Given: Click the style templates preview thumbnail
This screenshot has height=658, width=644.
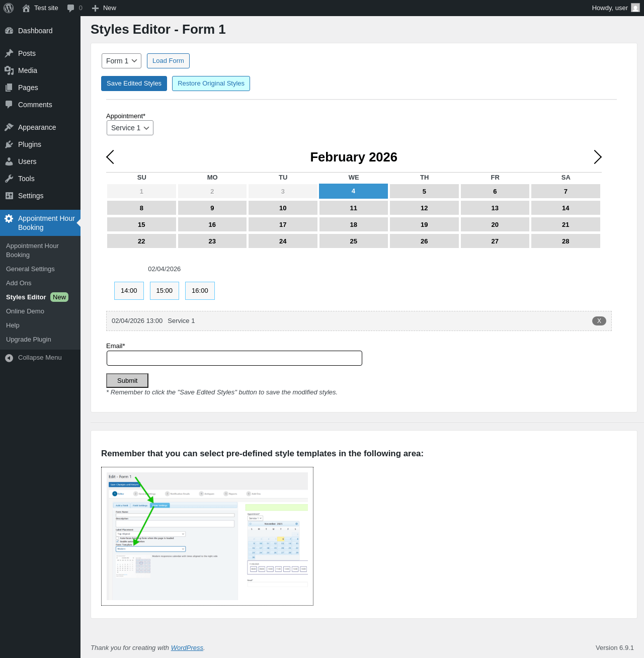Looking at the screenshot, I should pos(207,536).
